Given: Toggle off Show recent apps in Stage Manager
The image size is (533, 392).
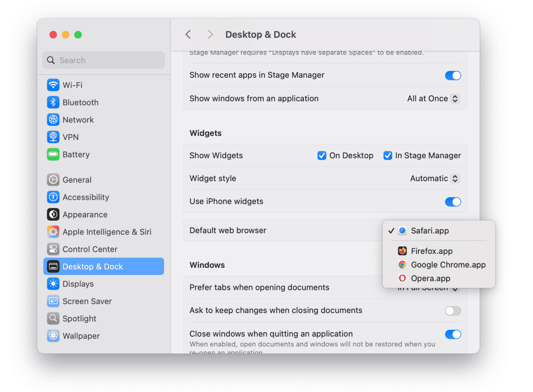Looking at the screenshot, I should [x=453, y=75].
